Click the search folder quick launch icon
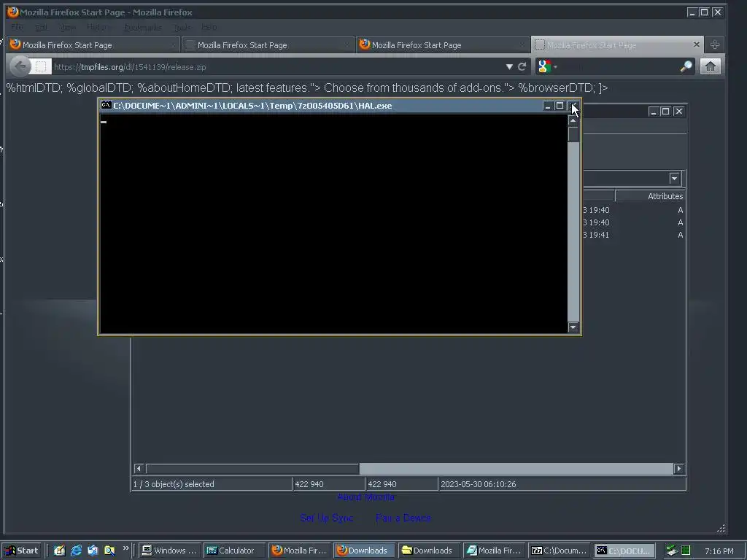This screenshot has height=560, width=747. click(109, 551)
